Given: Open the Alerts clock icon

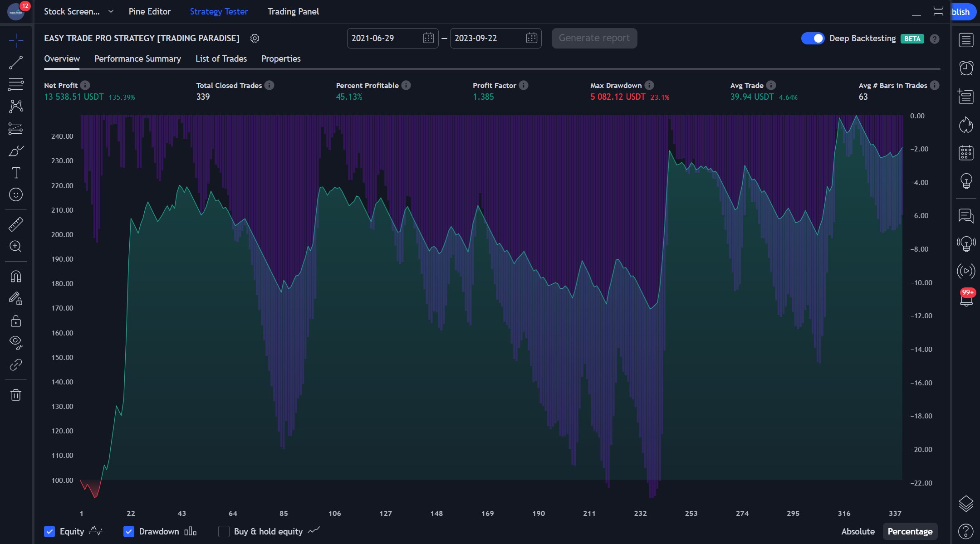Looking at the screenshot, I should [966, 68].
